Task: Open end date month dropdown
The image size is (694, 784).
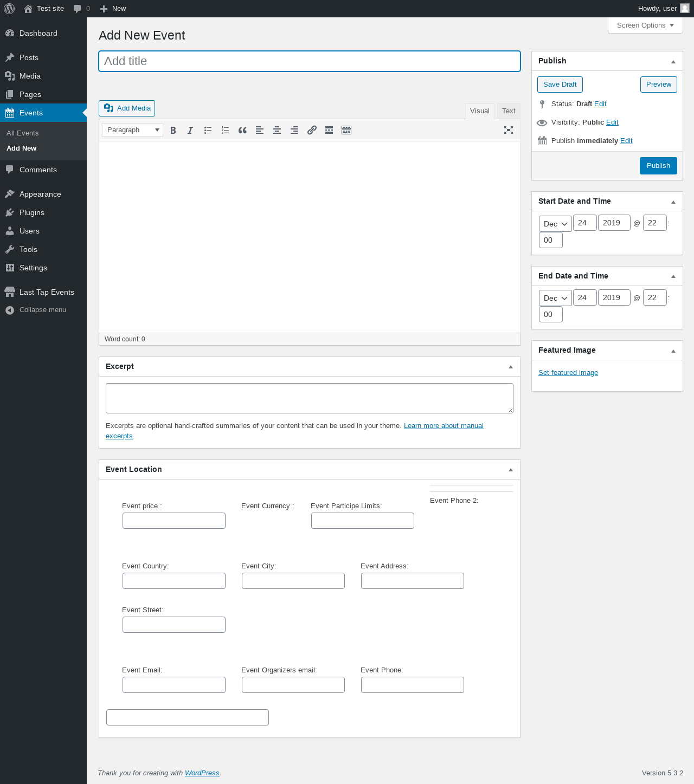Action: 555,298
